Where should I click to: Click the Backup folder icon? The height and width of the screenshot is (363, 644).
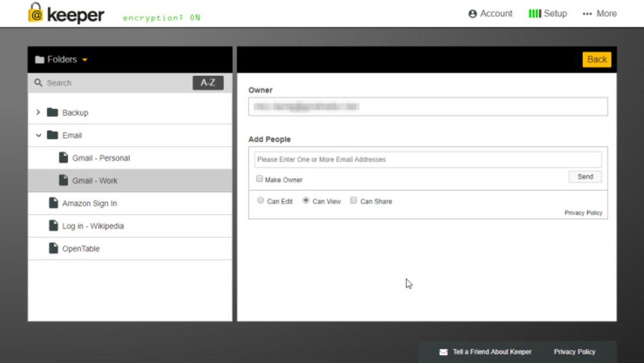pos(52,113)
